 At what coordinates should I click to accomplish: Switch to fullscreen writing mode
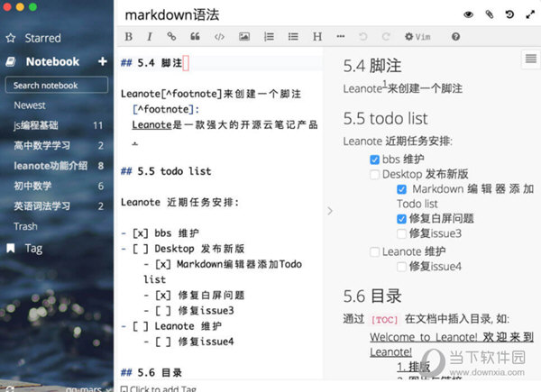pyautogui.click(x=530, y=14)
